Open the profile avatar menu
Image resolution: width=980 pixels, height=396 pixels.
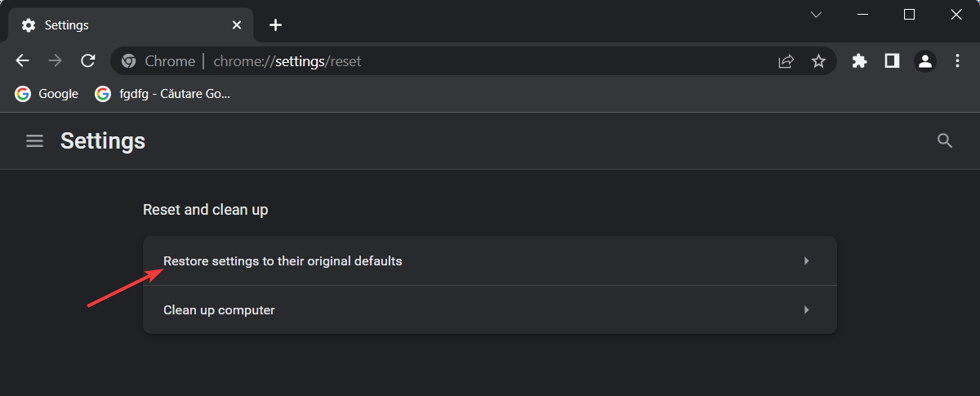pos(924,61)
